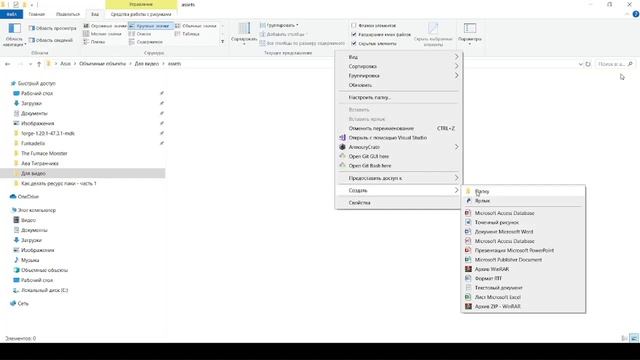
Task: Choose Microsoft Publisher Document entry
Action: (x=523, y=260)
